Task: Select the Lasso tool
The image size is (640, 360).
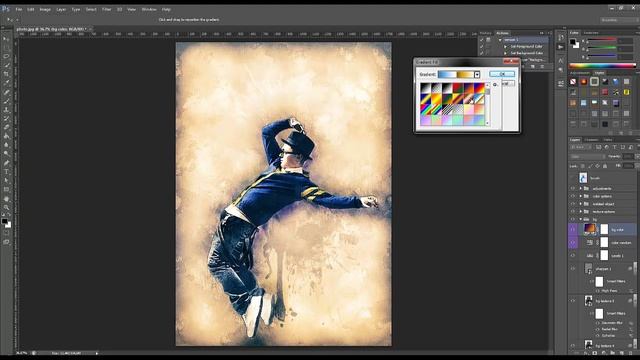Action: click(6, 56)
